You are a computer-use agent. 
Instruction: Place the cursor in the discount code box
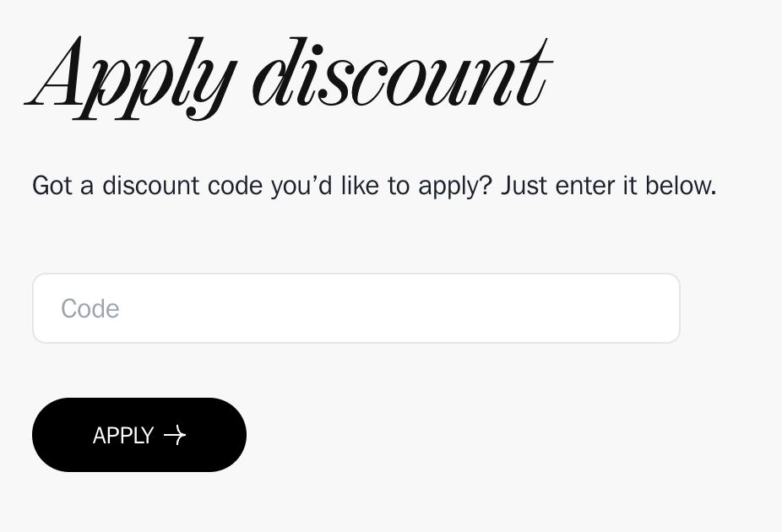tap(356, 308)
